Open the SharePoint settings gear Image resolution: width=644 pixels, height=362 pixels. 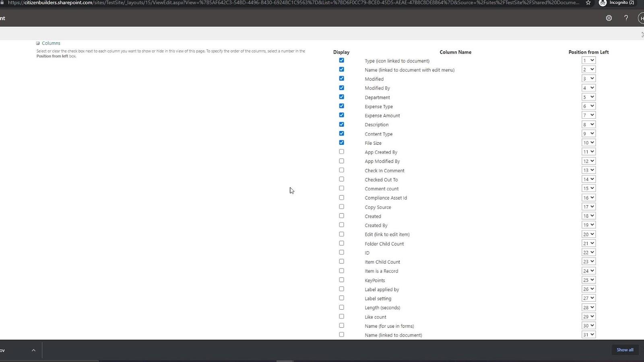pyautogui.click(x=609, y=18)
